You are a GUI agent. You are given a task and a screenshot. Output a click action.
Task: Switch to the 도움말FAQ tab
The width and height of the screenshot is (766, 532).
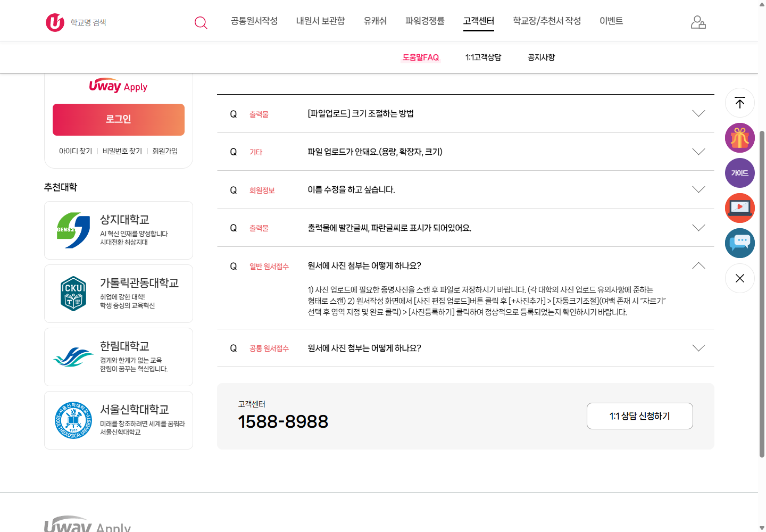421,57
